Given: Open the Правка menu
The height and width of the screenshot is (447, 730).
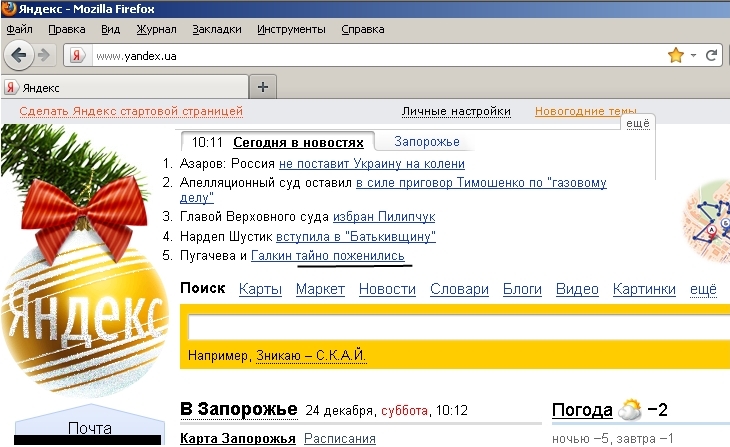Looking at the screenshot, I should coord(67,29).
